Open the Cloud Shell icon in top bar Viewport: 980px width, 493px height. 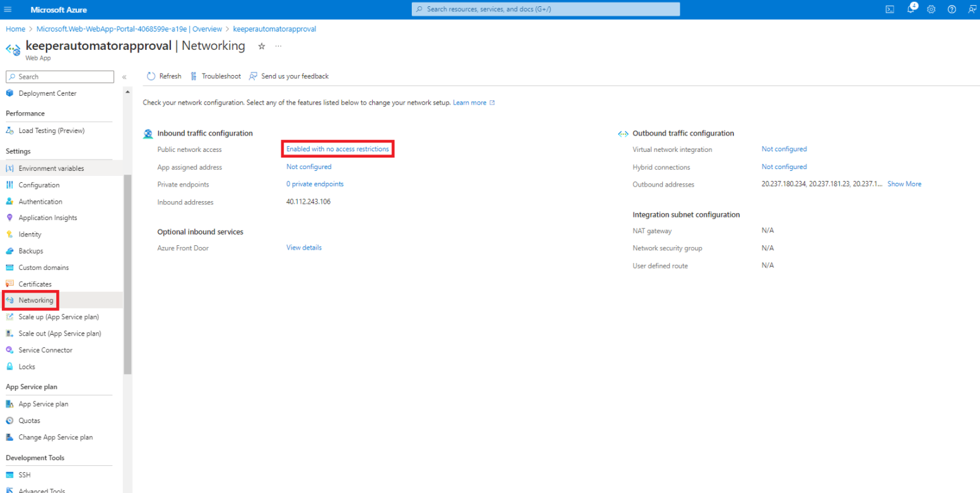click(x=890, y=9)
